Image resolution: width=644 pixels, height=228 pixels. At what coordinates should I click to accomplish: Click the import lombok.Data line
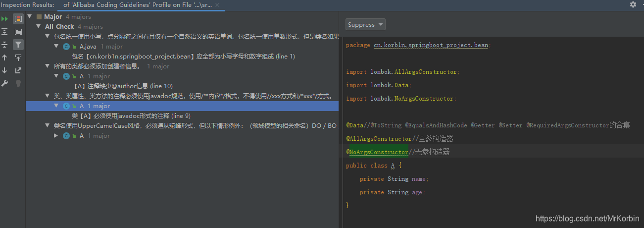click(379, 85)
